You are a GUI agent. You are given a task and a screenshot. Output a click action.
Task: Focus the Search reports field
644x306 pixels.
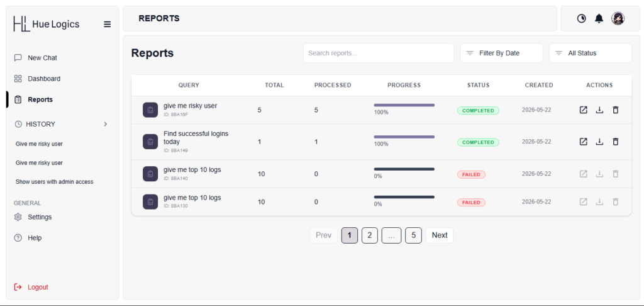[x=379, y=53]
